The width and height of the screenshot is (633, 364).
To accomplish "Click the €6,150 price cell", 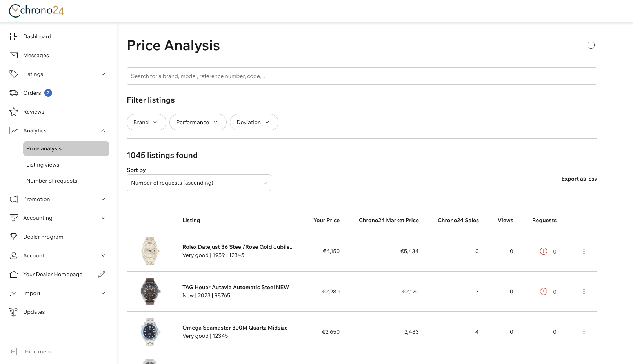I will click(x=331, y=251).
